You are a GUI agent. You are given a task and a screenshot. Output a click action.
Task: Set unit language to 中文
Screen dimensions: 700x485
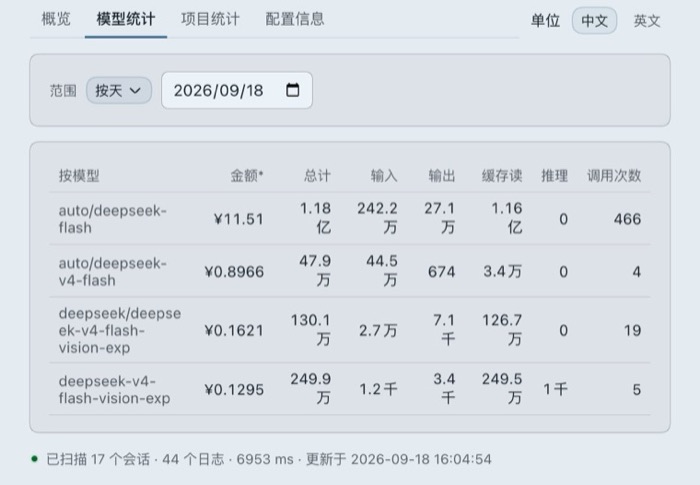click(594, 21)
